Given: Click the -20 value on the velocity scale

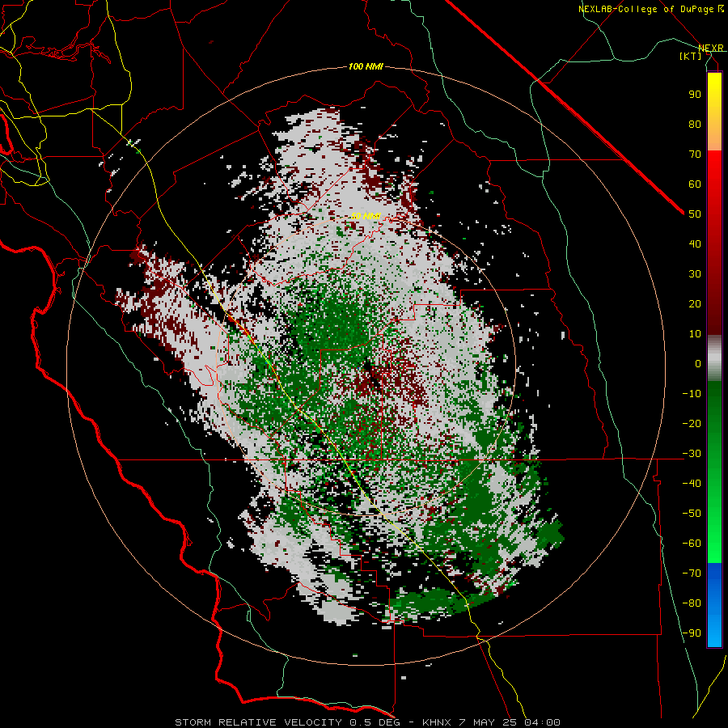Looking at the screenshot, I should (692, 424).
